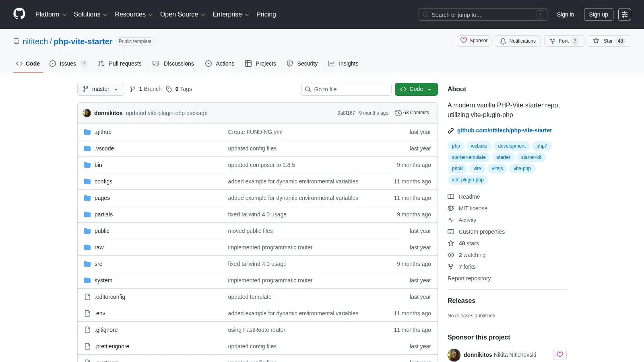View 7 forks link

point(462,267)
